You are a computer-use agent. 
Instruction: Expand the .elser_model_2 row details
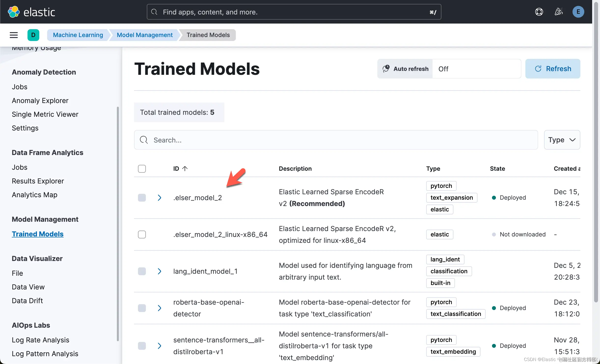(x=159, y=198)
